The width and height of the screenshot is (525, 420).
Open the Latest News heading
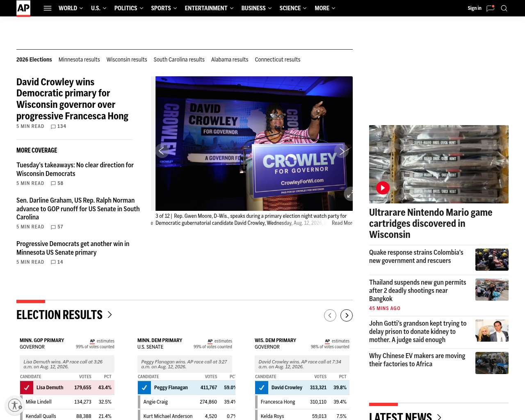coord(400,416)
